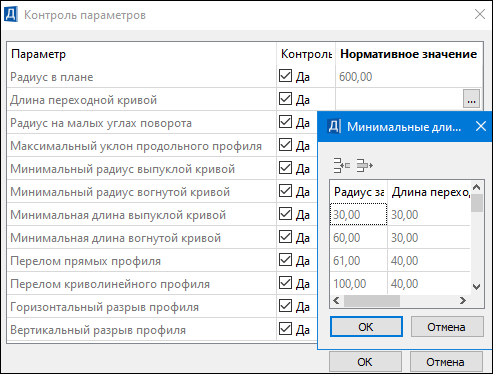This screenshot has width=493, height=374.
Task: Toggle Вертикальный разрыв профиля checkbox
Action: click(x=285, y=329)
